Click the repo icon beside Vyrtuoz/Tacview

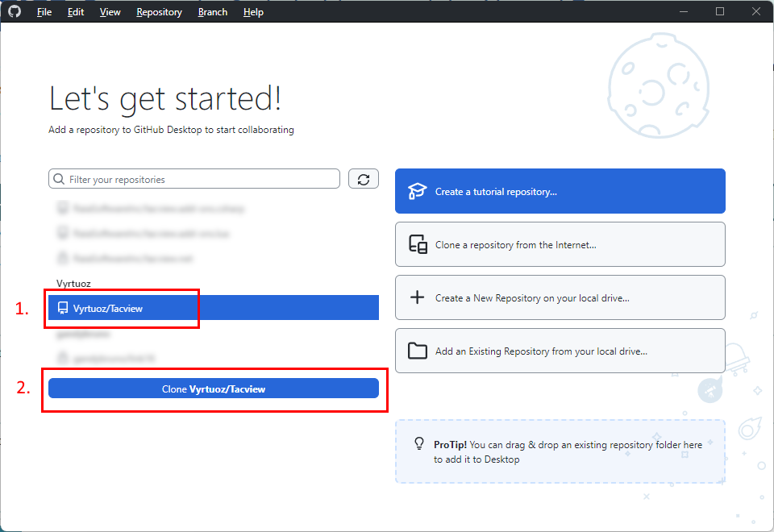click(63, 308)
